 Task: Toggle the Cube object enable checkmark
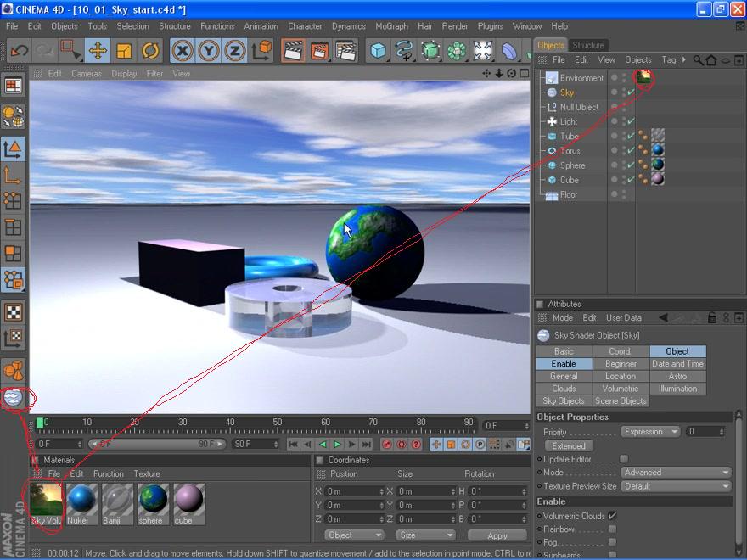[x=631, y=180]
